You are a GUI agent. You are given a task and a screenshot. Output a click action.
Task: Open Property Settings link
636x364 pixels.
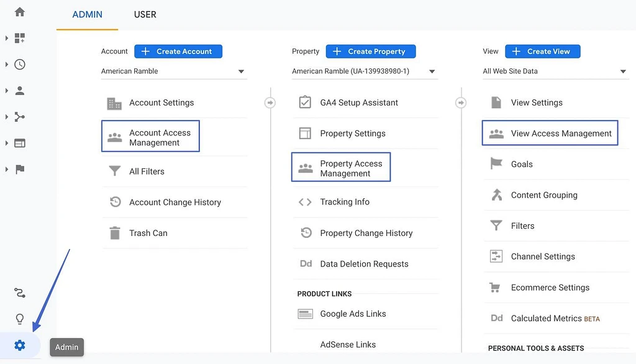click(353, 134)
